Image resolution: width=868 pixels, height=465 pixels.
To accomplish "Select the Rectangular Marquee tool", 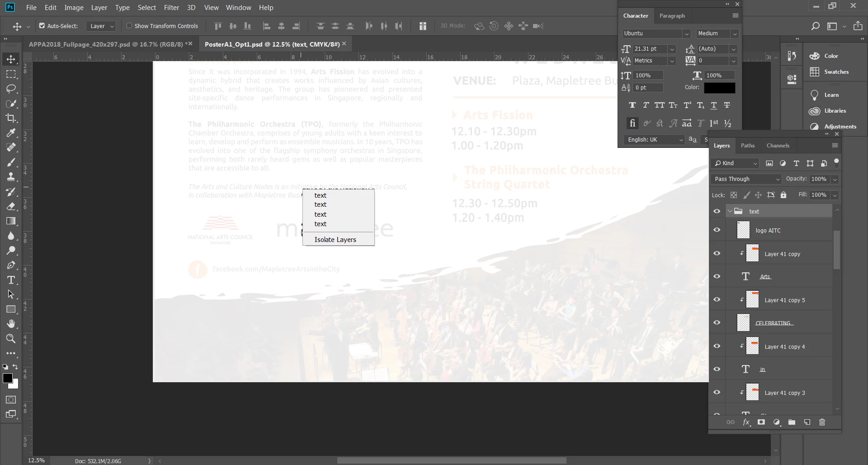I will tap(11, 74).
